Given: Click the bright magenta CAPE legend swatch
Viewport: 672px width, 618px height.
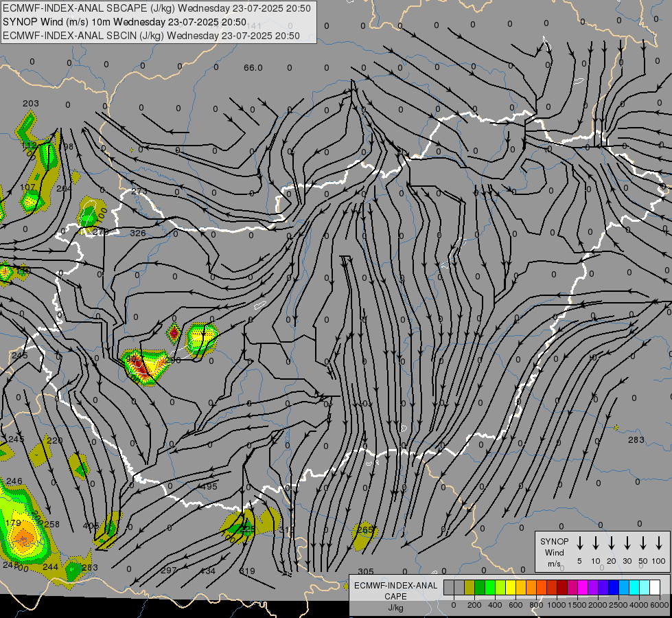Looking at the screenshot, I should click(x=583, y=587).
